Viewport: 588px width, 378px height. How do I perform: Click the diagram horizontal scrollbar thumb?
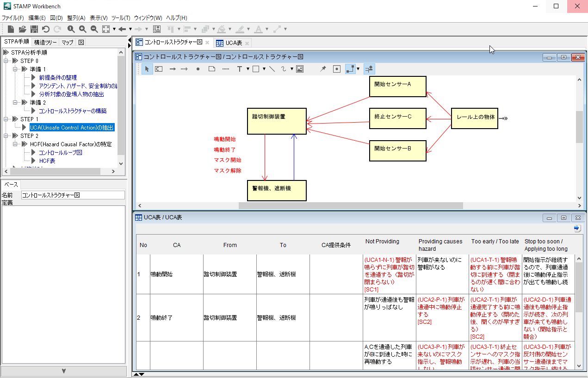[351, 205]
